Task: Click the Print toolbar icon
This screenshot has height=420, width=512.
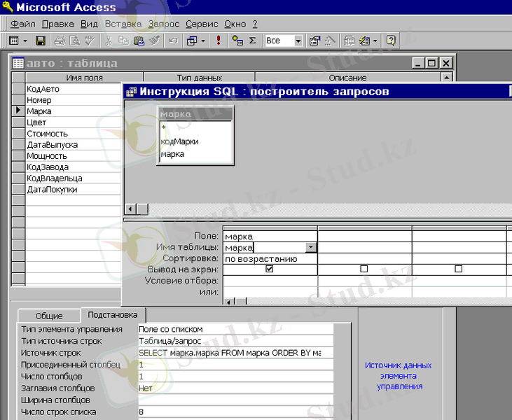Action: pyautogui.click(x=60, y=41)
